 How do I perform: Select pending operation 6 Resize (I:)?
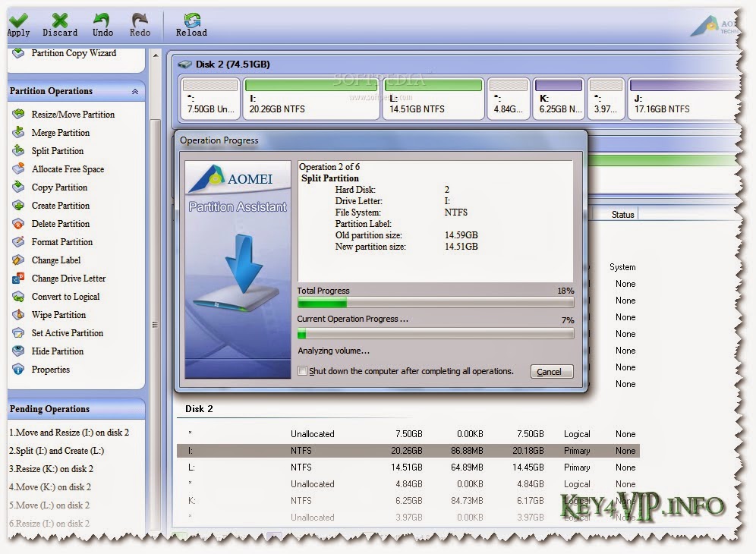click(49, 523)
